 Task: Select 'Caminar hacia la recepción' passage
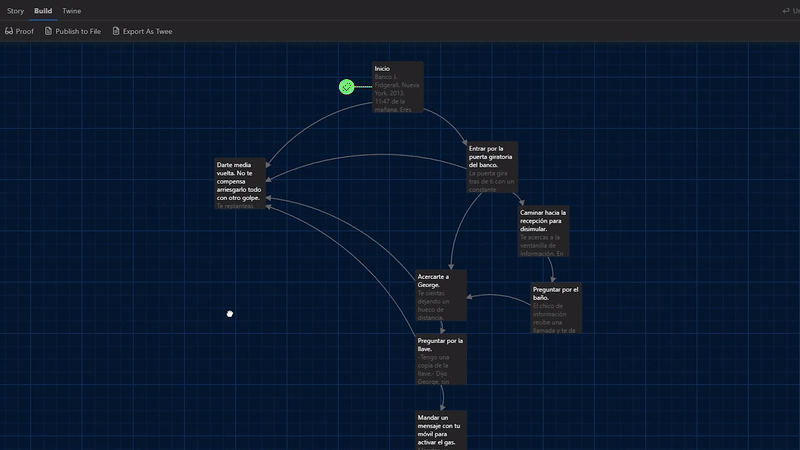pyautogui.click(x=543, y=232)
